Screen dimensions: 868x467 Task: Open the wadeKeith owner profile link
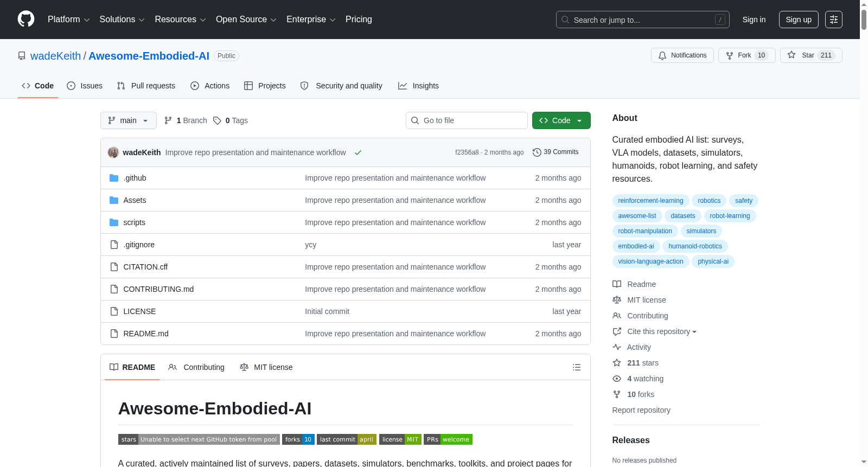(x=55, y=56)
